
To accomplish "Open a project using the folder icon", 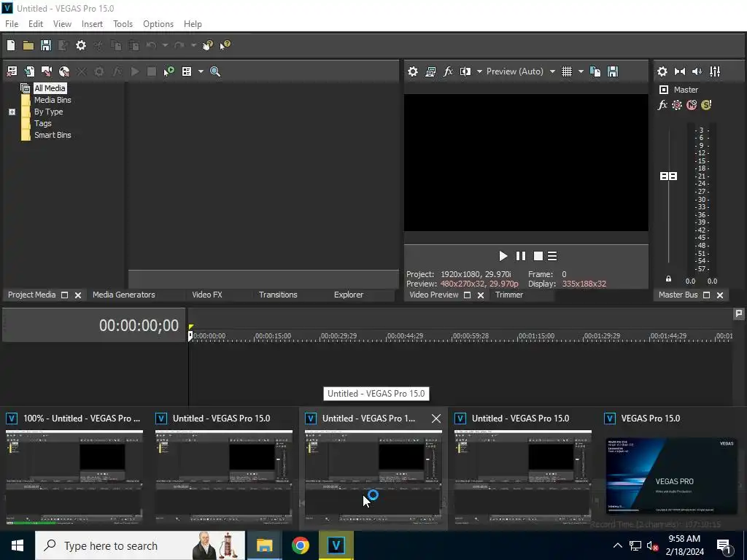I will 28,45.
